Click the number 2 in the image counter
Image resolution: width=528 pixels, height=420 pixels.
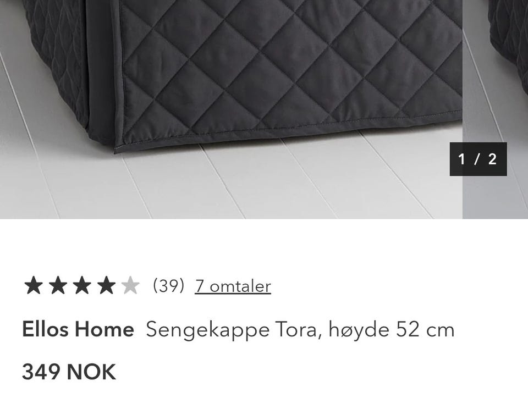(x=492, y=159)
